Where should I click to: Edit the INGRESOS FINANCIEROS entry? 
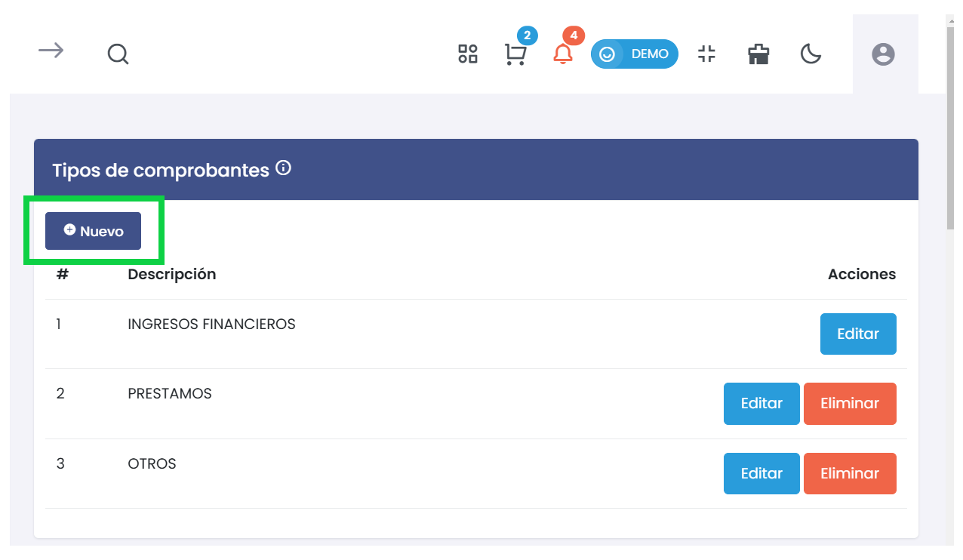point(858,334)
